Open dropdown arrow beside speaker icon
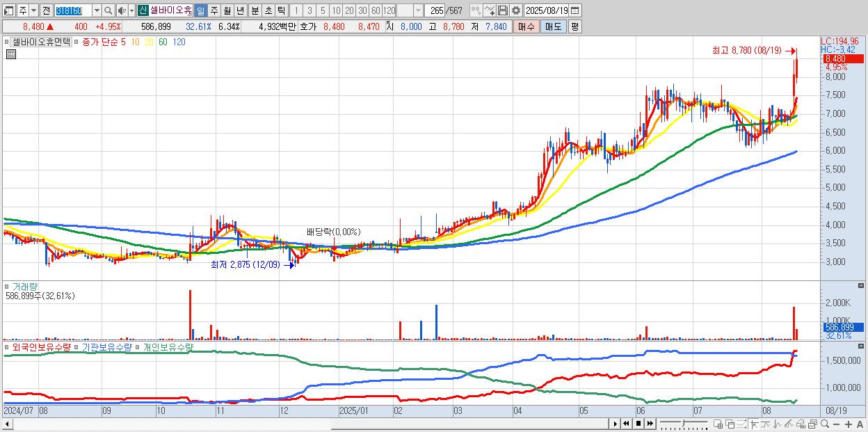This screenshot has width=868, height=432. pos(131,10)
